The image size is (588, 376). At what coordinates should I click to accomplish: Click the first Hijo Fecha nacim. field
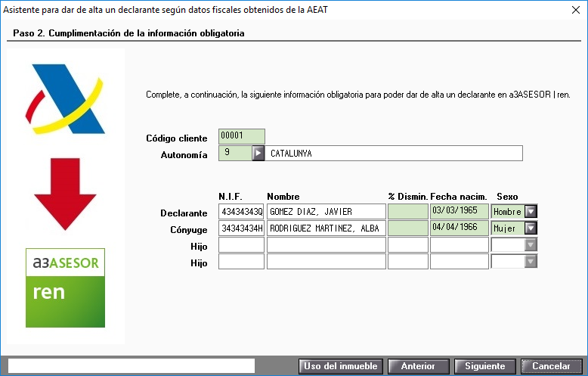(x=460, y=245)
